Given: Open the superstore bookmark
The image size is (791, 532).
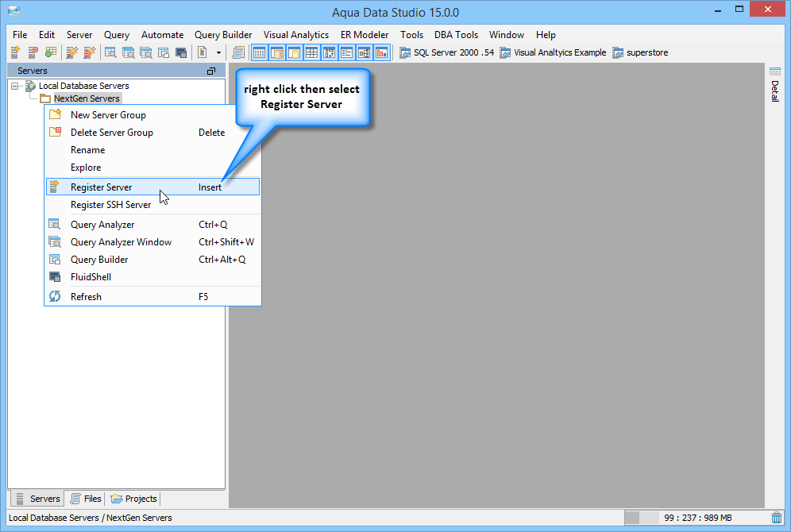Looking at the screenshot, I should click(x=640, y=52).
